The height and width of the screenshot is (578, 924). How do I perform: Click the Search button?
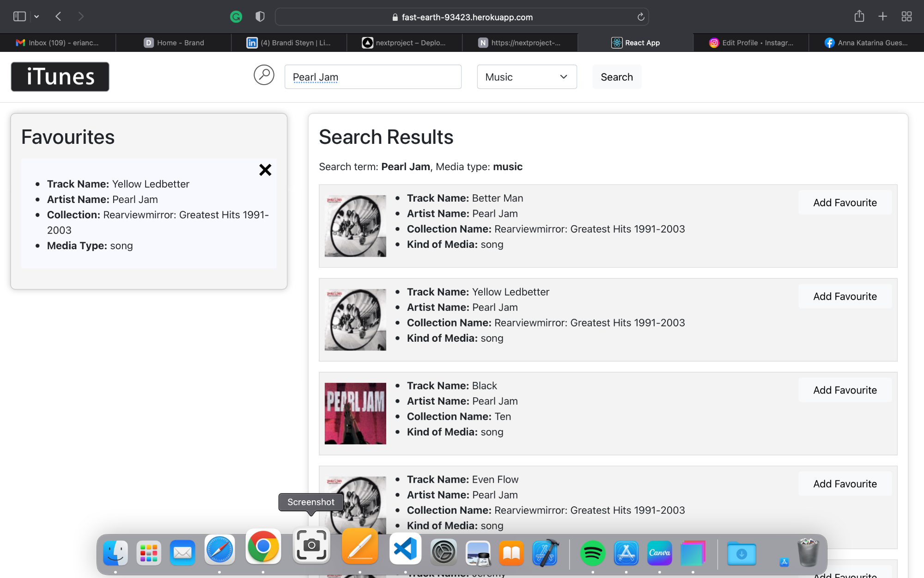(617, 77)
